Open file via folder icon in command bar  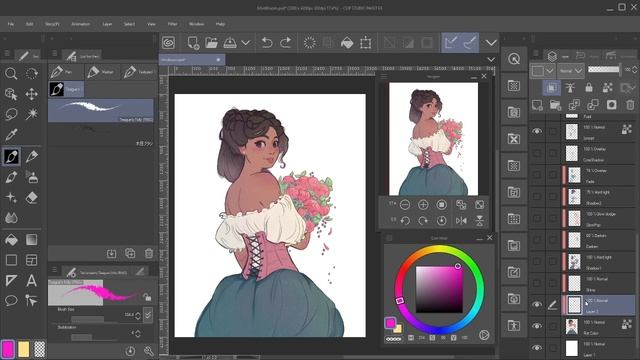pyautogui.click(x=211, y=42)
